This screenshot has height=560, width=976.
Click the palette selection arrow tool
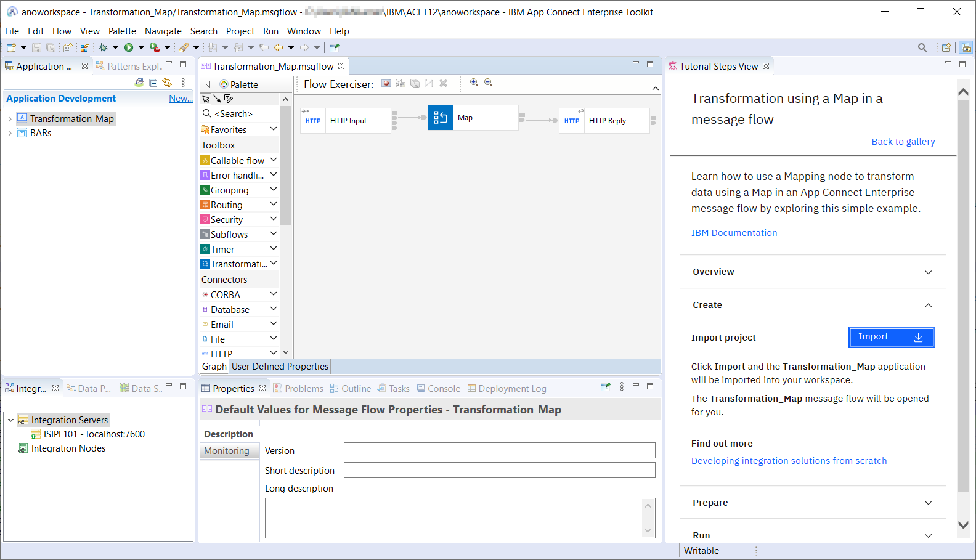(206, 99)
